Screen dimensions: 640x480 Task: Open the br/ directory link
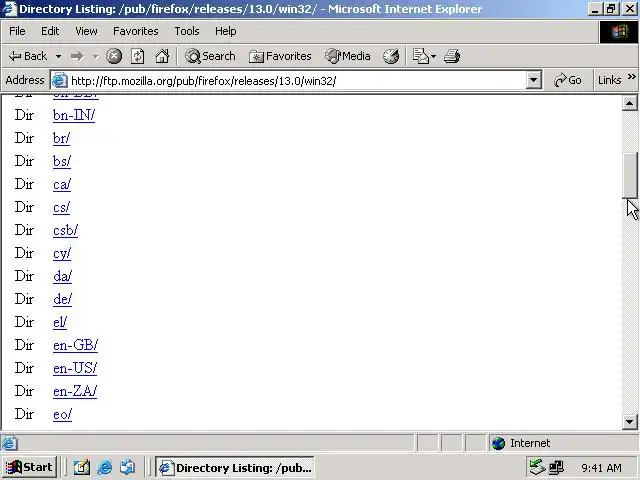61,138
